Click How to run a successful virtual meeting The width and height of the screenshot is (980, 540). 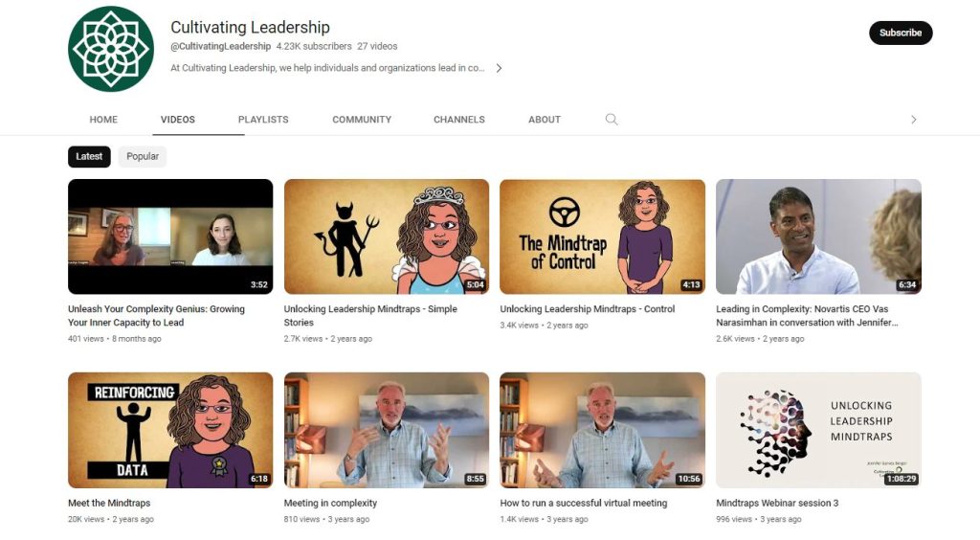pos(584,503)
